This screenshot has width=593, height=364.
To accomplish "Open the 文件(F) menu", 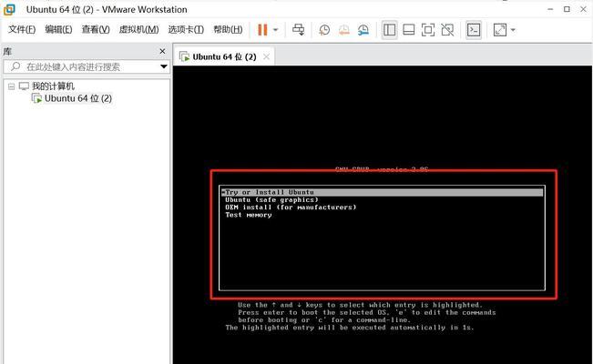I will 22,29.
